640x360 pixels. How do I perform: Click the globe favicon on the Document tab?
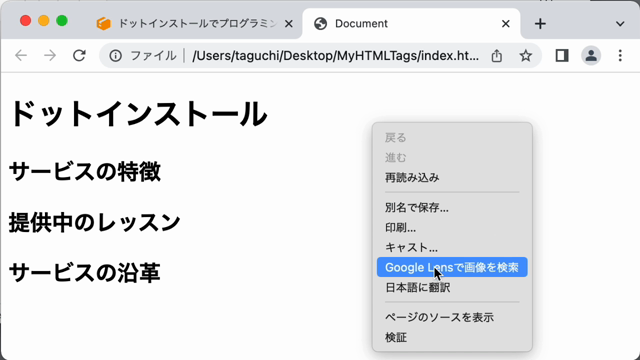320,24
